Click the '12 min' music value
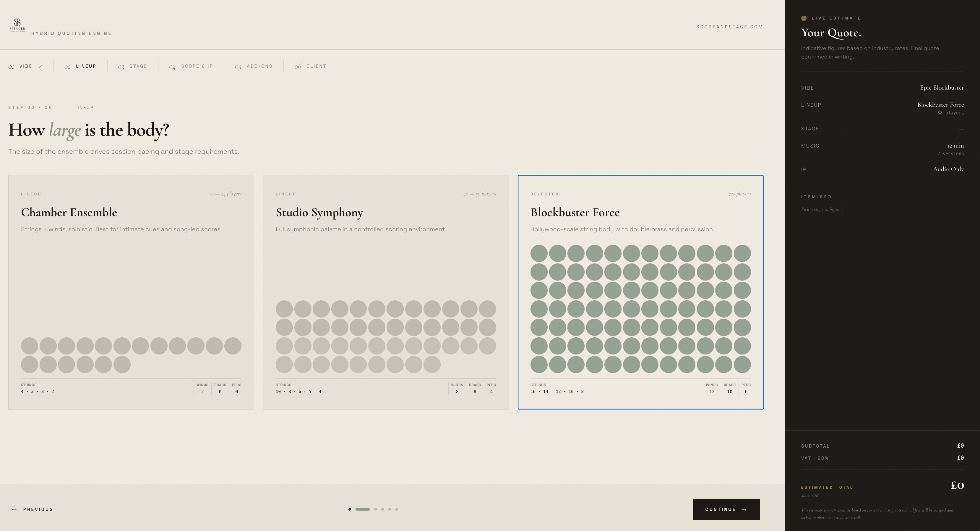Image resolution: width=980 pixels, height=531 pixels. [x=956, y=146]
